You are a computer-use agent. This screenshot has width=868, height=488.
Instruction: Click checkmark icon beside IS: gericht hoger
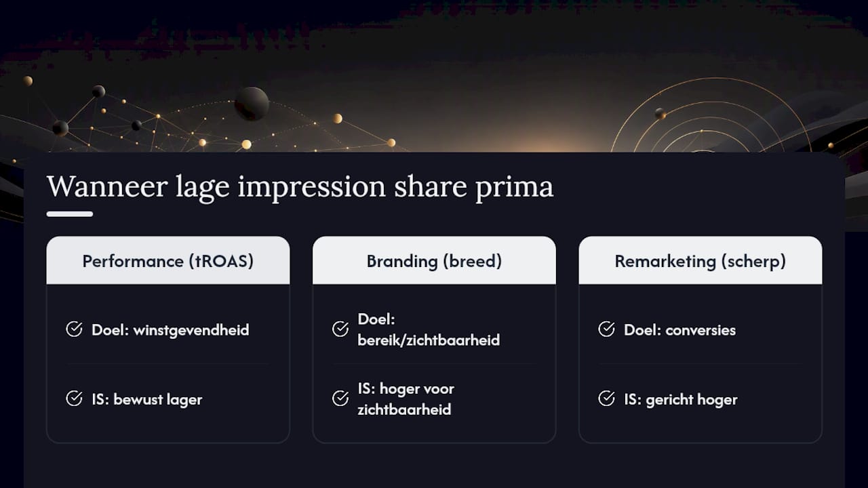coord(606,399)
